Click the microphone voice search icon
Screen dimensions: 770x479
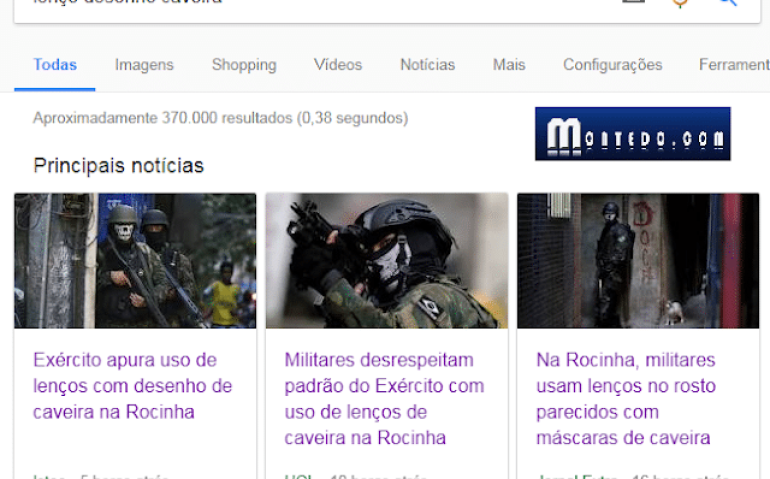(680, 3)
